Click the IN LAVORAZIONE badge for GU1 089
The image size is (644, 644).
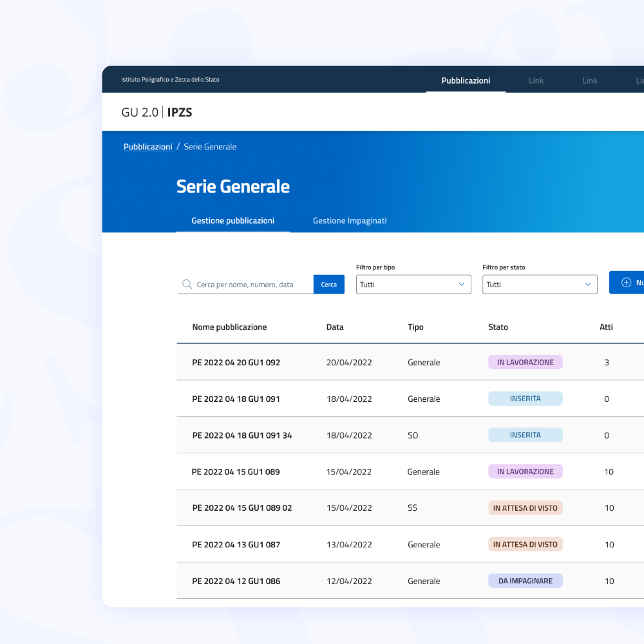[526, 471]
